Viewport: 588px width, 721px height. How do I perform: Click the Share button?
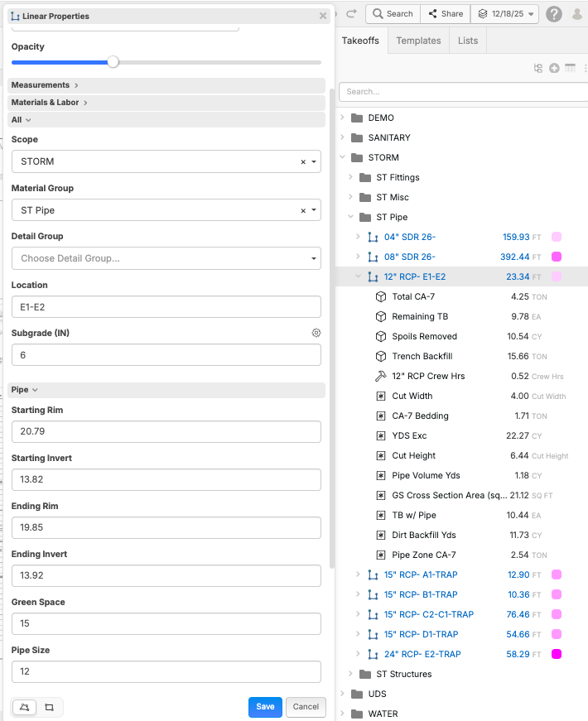pyautogui.click(x=445, y=14)
